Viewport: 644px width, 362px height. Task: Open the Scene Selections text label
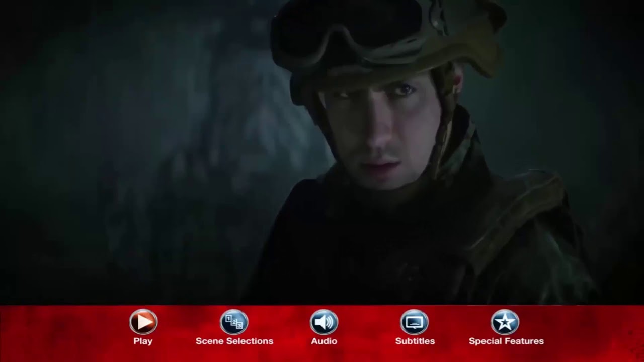[234, 341]
